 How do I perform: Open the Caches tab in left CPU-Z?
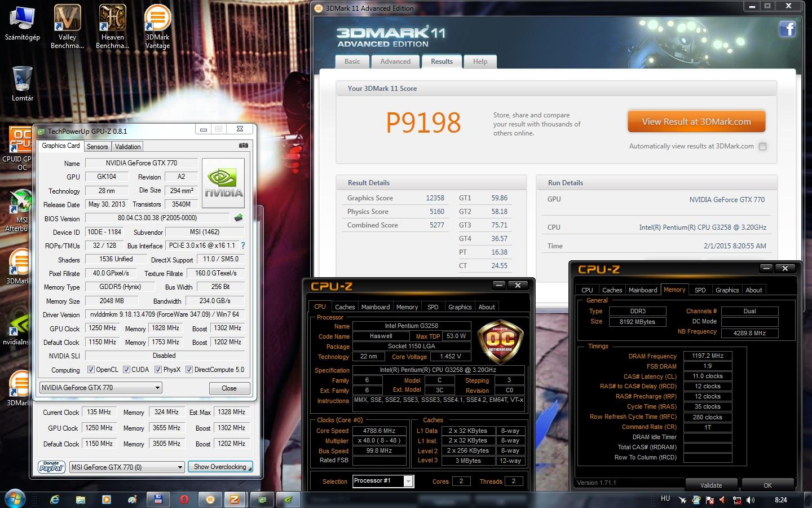[345, 307]
